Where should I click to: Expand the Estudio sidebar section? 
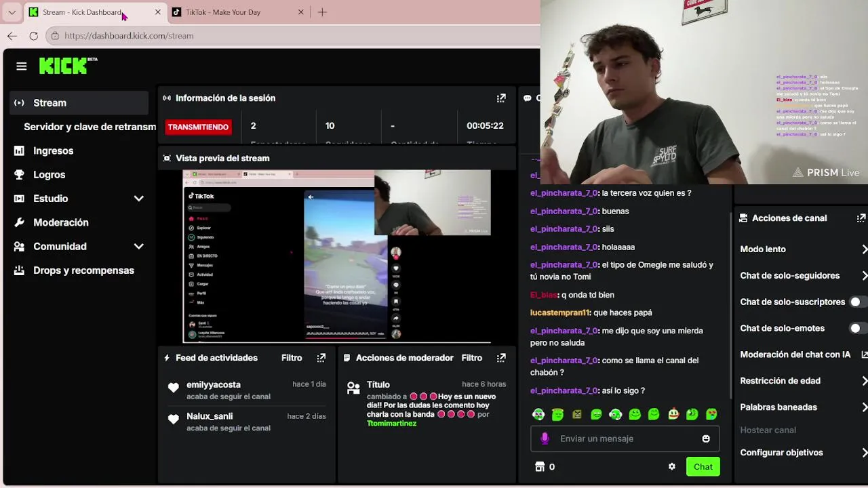pos(139,199)
